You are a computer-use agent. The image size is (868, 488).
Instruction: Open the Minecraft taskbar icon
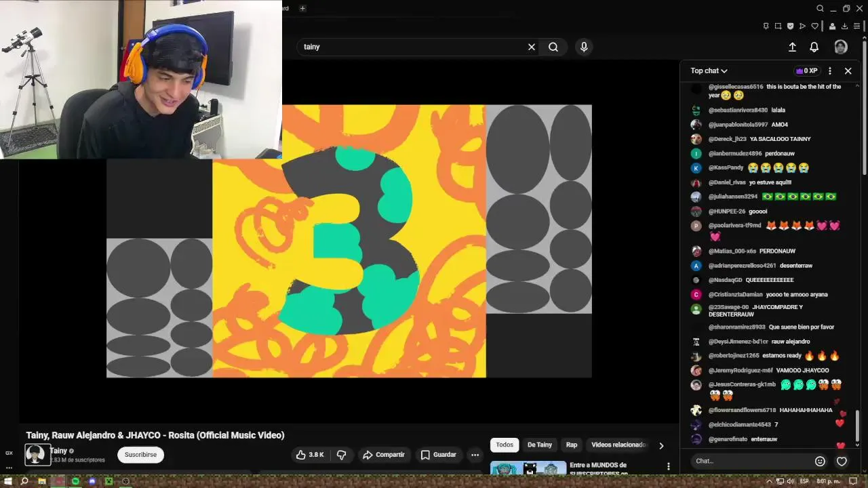(x=108, y=481)
